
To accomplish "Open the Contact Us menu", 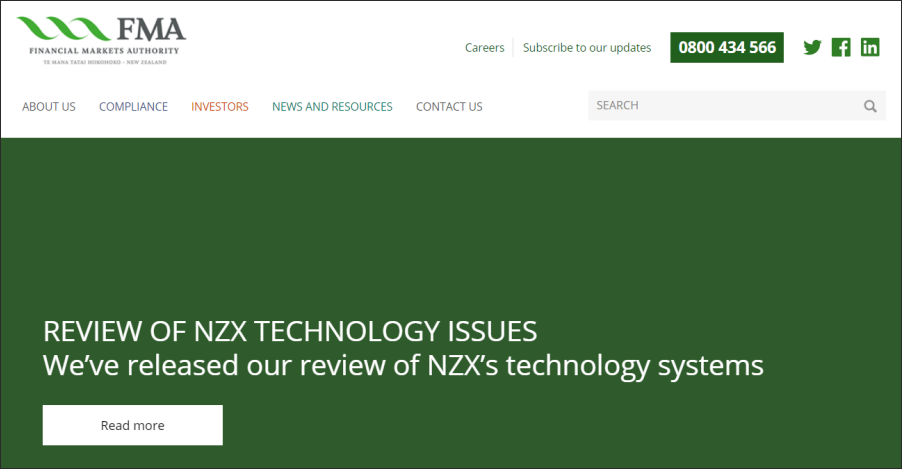I will [x=449, y=106].
